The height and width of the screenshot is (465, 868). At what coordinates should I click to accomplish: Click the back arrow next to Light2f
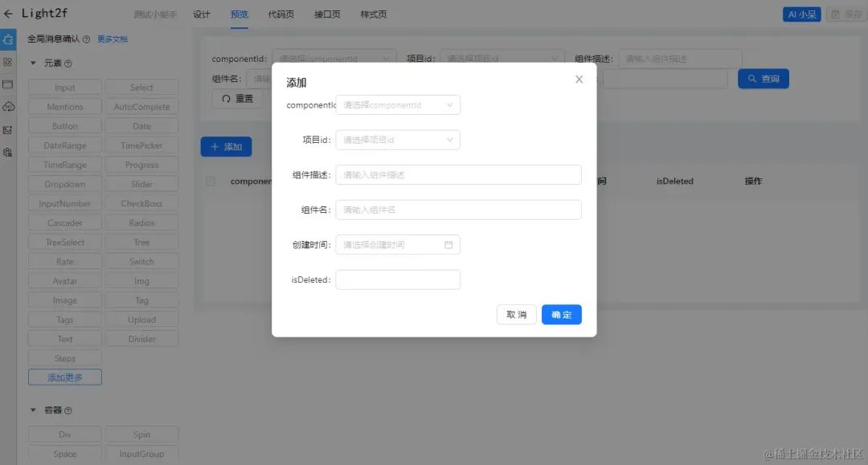(10, 13)
